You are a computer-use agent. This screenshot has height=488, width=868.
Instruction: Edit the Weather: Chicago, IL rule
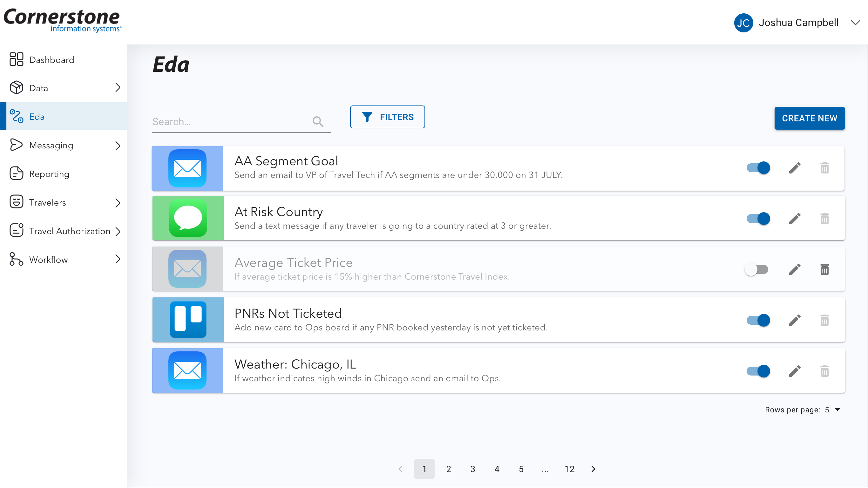pos(795,371)
